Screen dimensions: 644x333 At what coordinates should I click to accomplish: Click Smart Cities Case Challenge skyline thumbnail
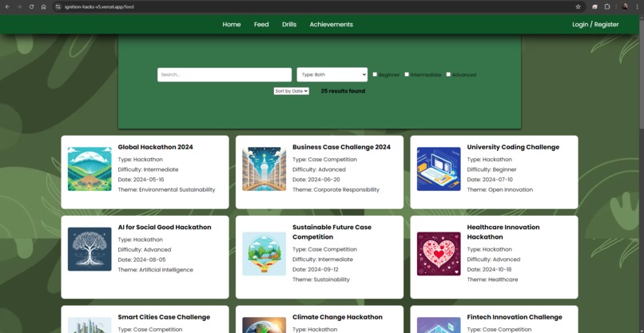(89, 325)
